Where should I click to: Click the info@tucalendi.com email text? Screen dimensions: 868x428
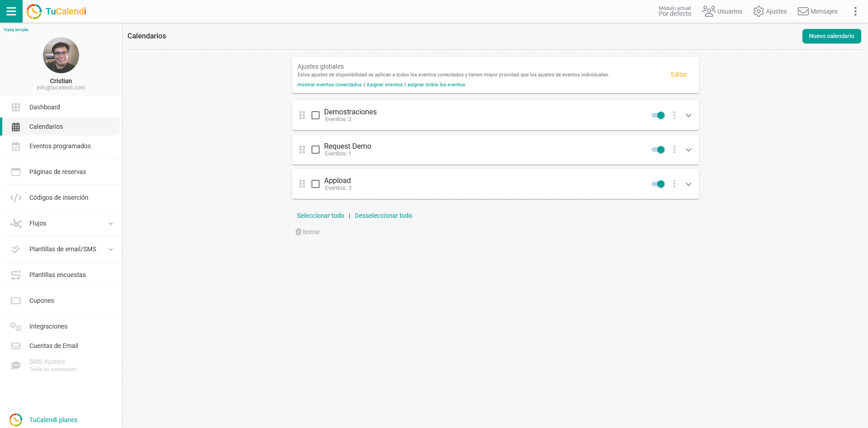(61, 88)
